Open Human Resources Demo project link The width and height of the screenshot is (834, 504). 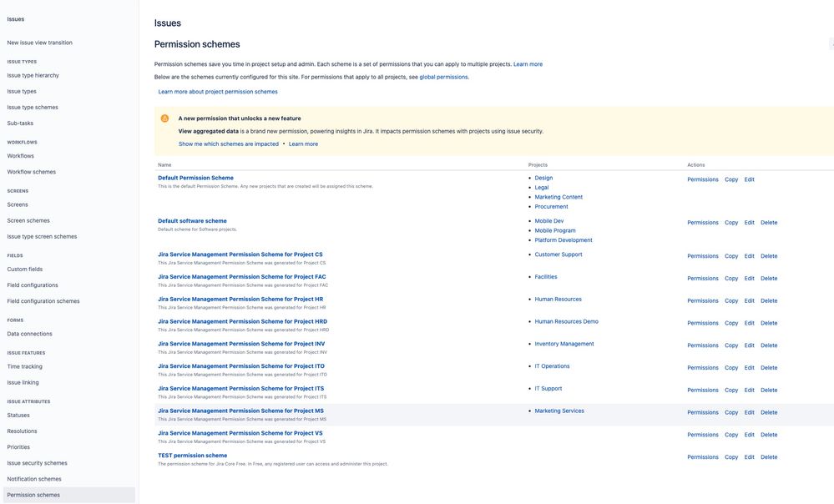click(x=567, y=321)
